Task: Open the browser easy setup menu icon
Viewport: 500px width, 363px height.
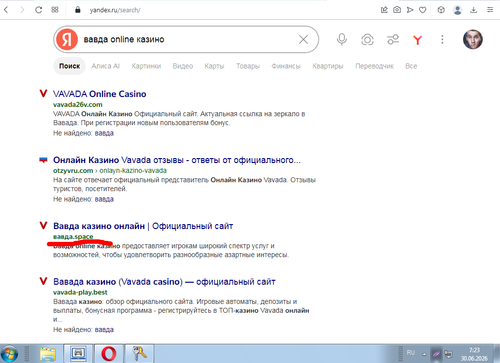Action: tap(490, 10)
